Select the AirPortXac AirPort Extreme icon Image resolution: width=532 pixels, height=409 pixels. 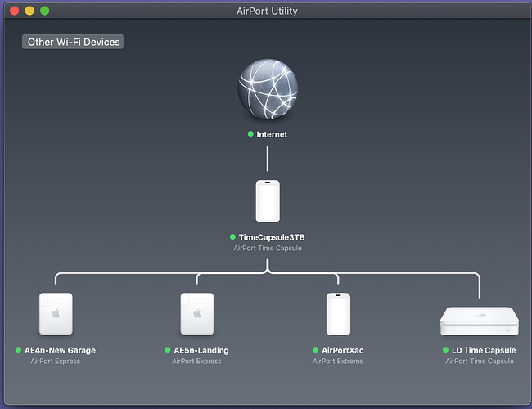point(338,314)
